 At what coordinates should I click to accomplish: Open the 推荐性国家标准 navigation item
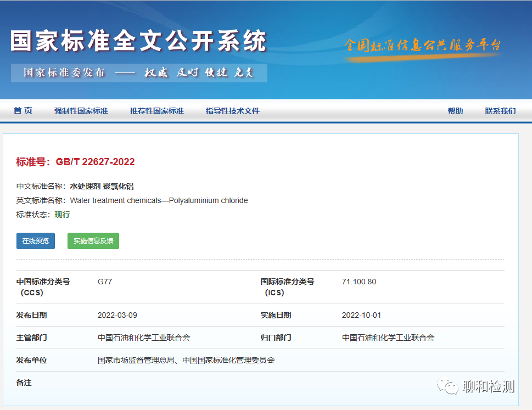(x=157, y=111)
